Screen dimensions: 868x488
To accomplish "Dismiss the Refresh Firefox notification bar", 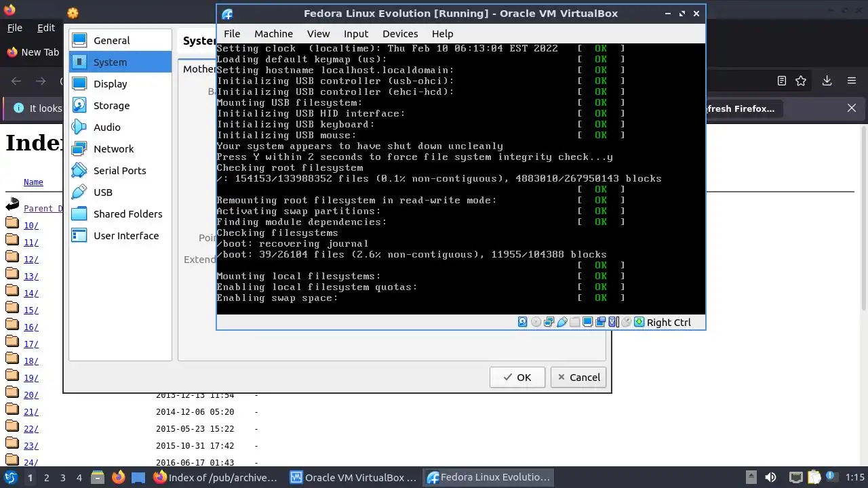I will [852, 108].
